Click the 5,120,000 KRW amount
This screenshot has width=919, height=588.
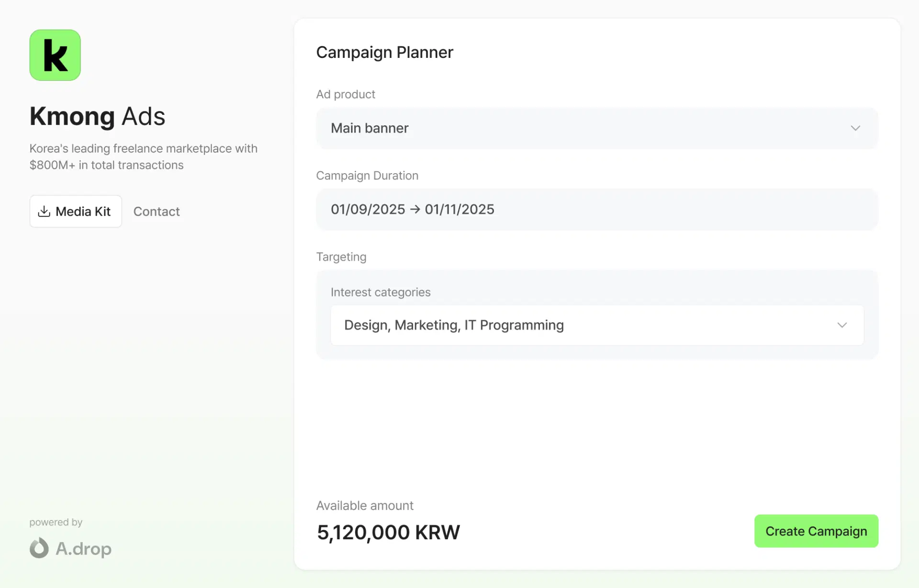coord(388,533)
